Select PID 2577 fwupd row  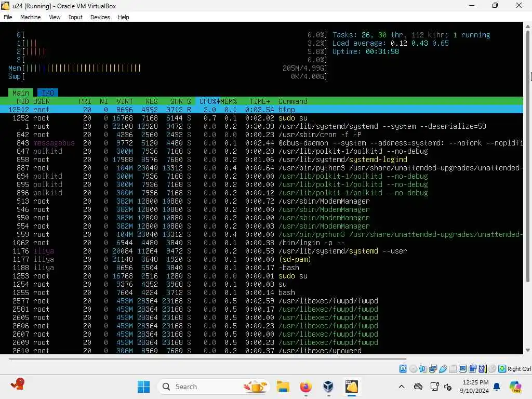pos(262,301)
